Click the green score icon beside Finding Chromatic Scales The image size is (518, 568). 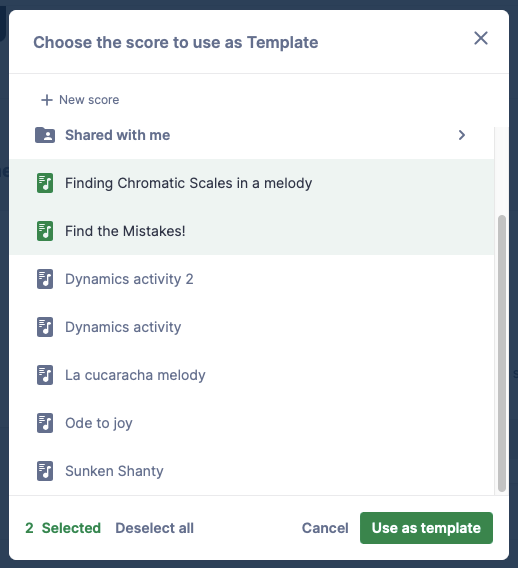tap(45, 183)
